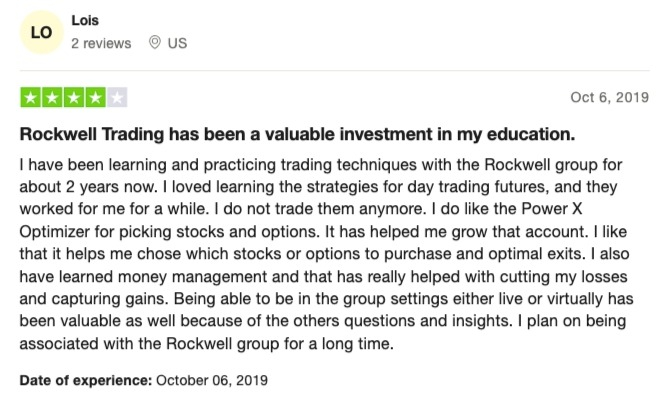Screen dimensions: 670x405
Task: Select the US country label
Action: (177, 43)
